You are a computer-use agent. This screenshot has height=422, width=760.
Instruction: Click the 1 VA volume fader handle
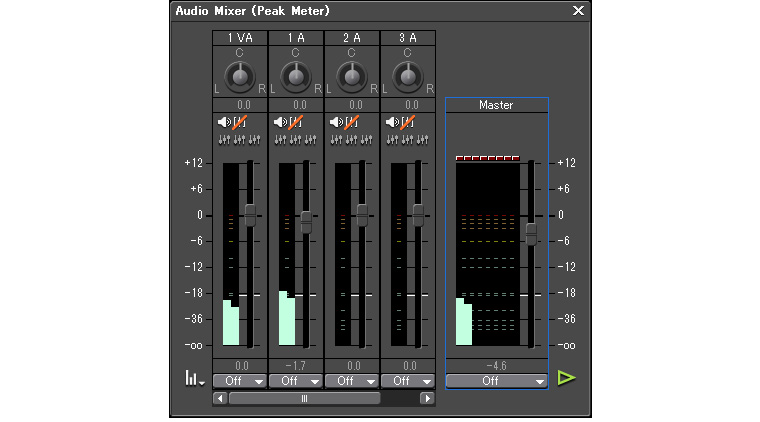pos(250,215)
